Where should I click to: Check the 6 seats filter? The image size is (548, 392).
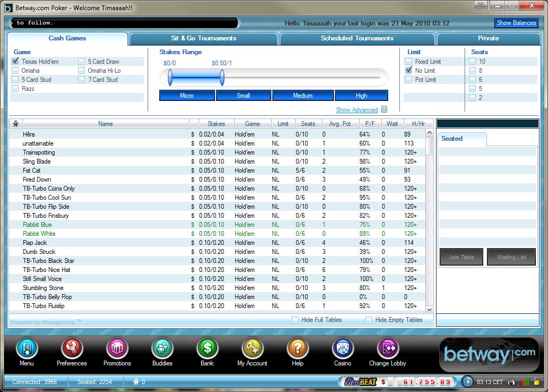click(472, 79)
